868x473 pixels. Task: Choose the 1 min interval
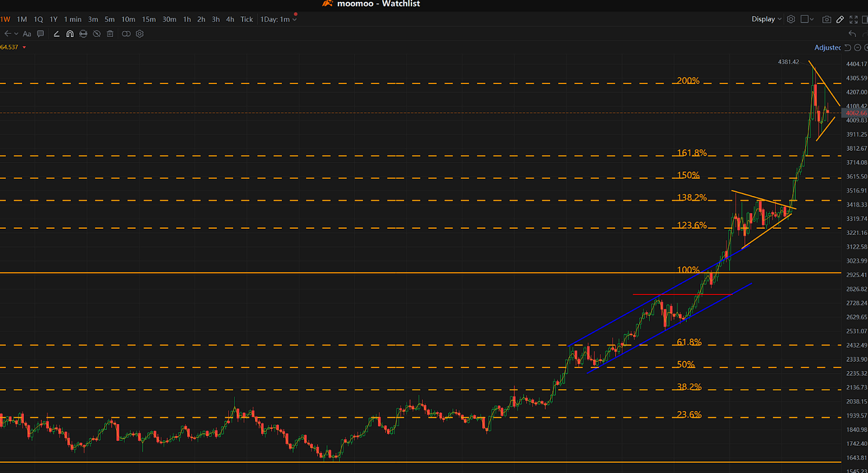tap(73, 19)
